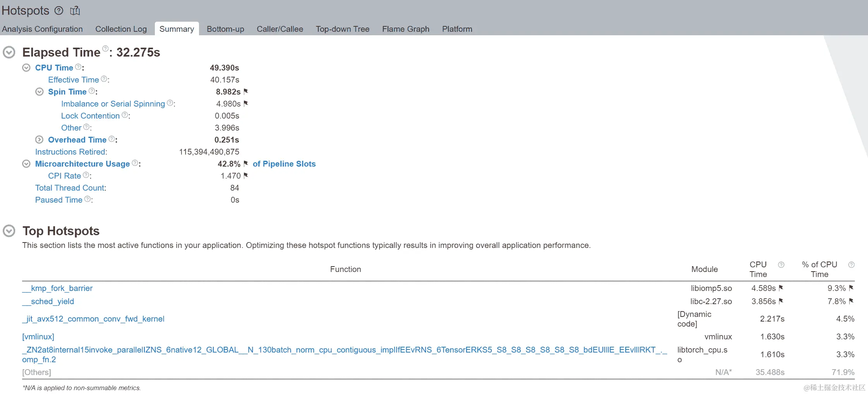The height and width of the screenshot is (394, 868).
Task: Collapse the Top Hotspots section
Action: pyautogui.click(x=9, y=231)
